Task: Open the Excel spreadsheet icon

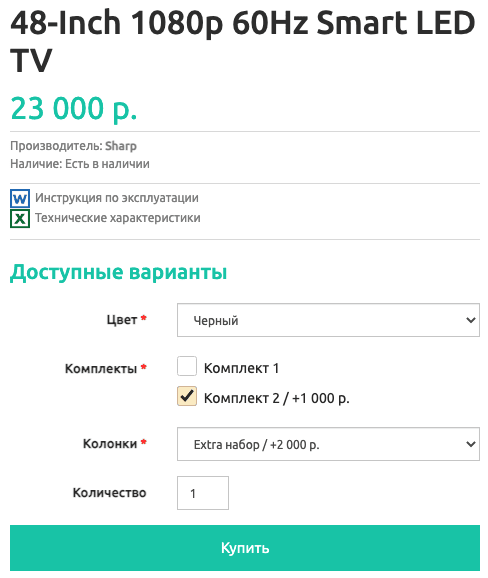Action: [20, 219]
